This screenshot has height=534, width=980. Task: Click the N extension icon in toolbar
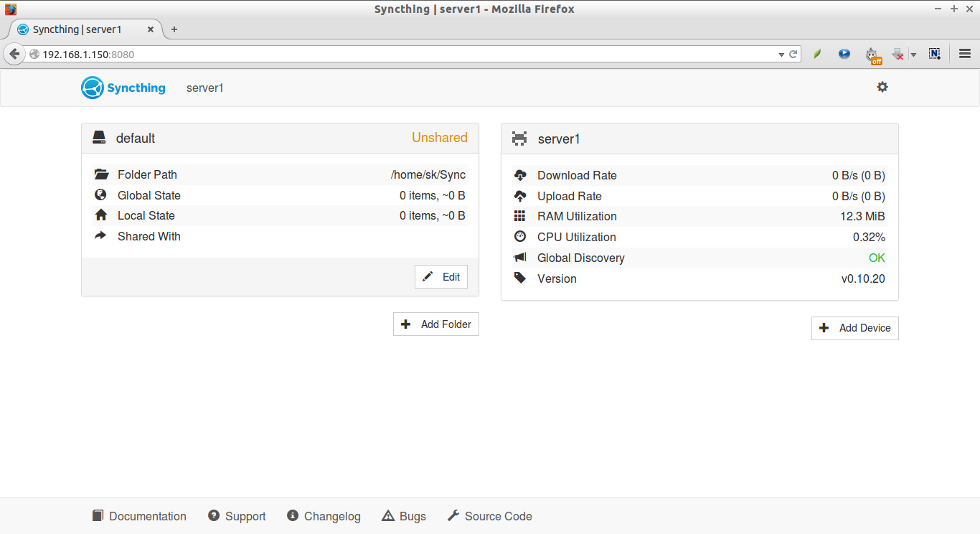point(934,54)
